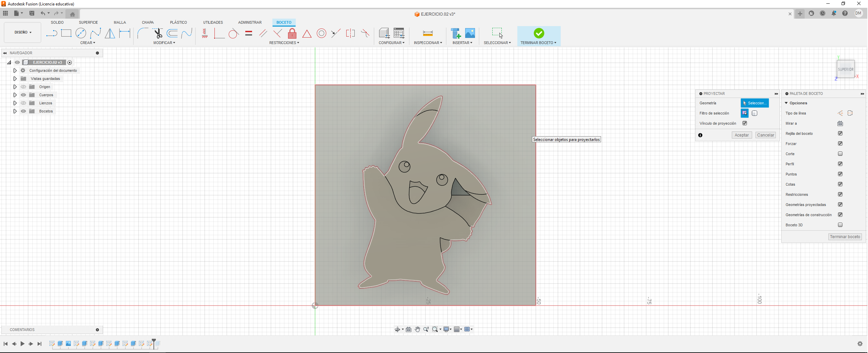
Task: Switch to the UTILIDADES tab
Action: (213, 22)
